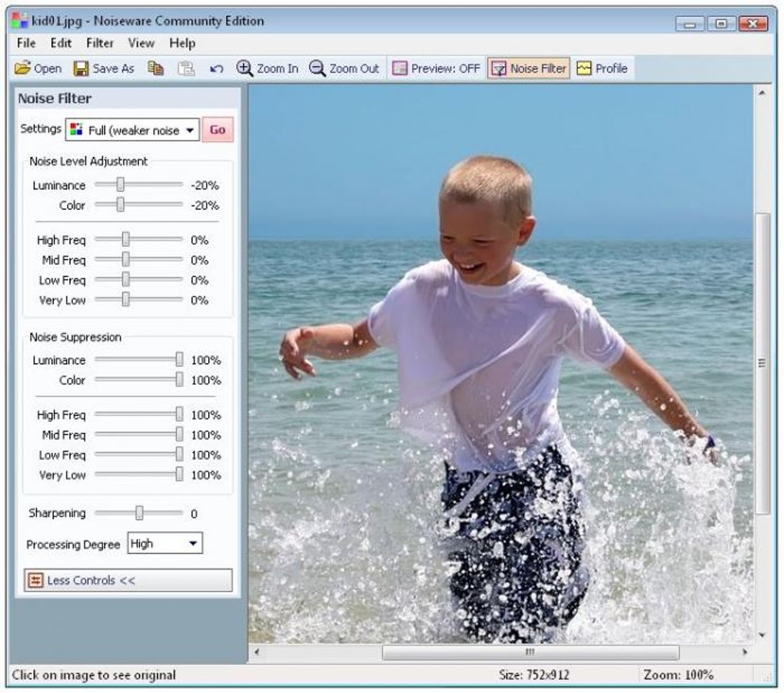
Task: Click the vertical scrollbar thumb
Action: coord(762,363)
